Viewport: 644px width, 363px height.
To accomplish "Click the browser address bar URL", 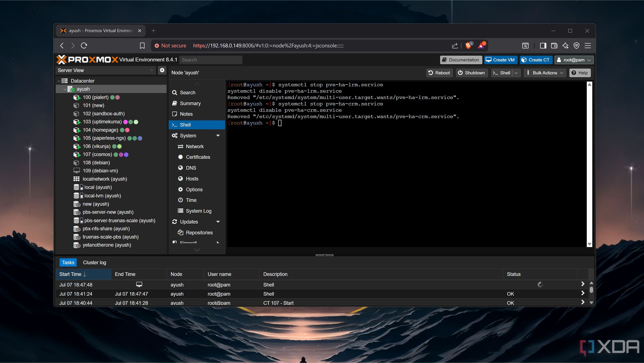I will tap(268, 46).
